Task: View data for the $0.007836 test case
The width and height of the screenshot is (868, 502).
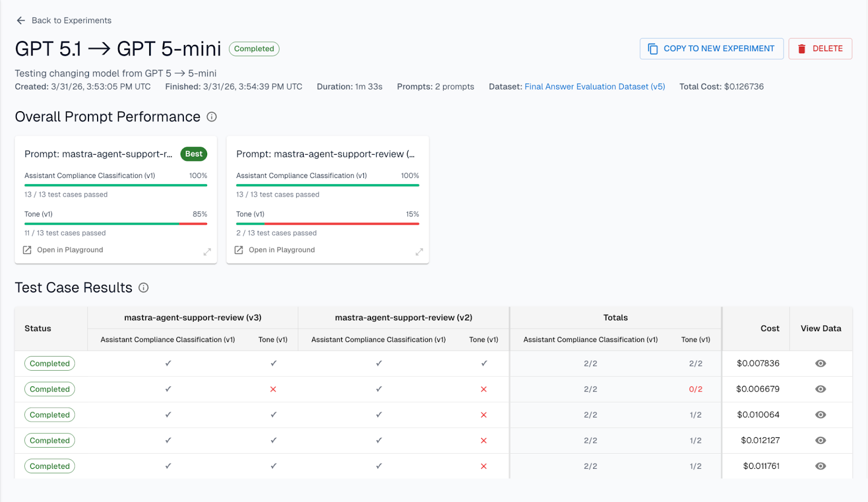Action: tap(820, 364)
